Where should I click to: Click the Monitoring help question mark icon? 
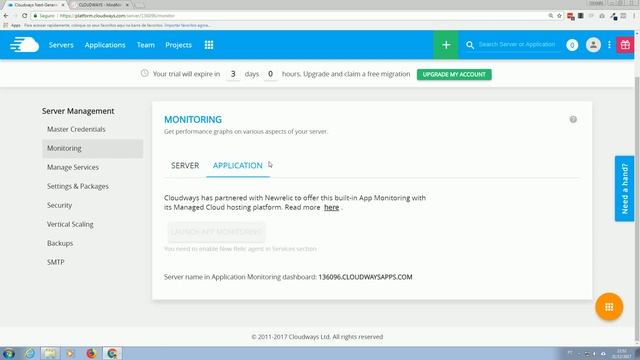(573, 119)
